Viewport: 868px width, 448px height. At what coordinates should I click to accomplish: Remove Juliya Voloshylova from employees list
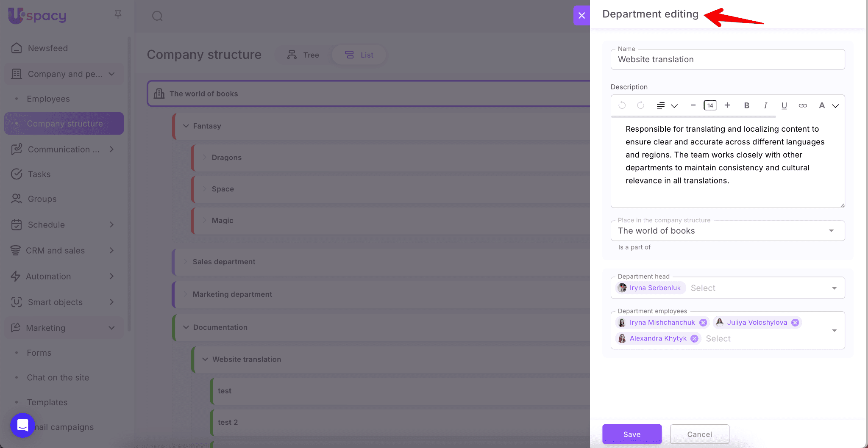coord(795,323)
